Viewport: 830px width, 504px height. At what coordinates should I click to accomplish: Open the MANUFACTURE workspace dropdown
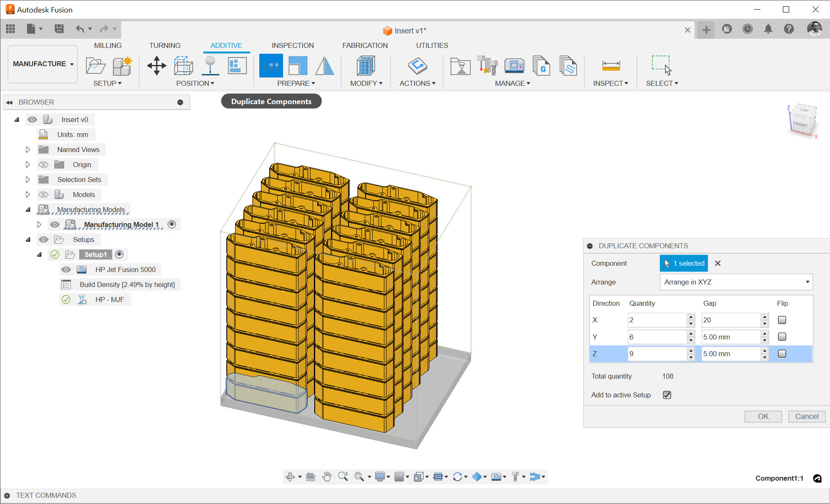[43, 64]
